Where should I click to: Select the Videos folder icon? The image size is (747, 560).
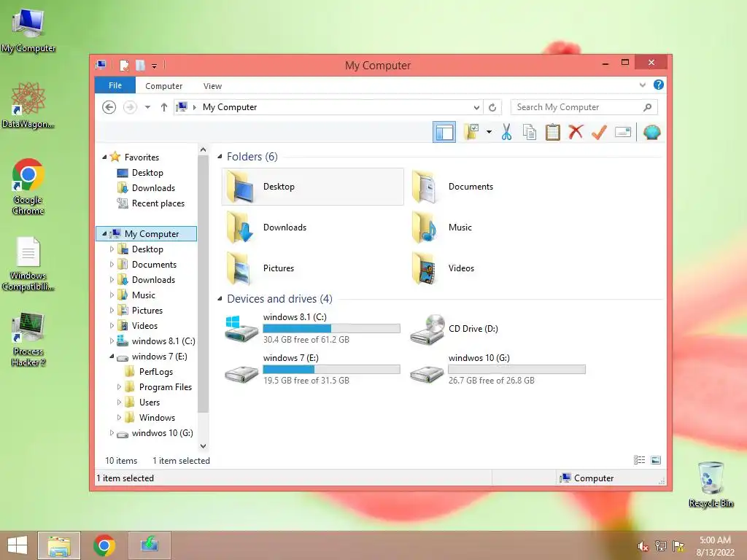point(425,268)
